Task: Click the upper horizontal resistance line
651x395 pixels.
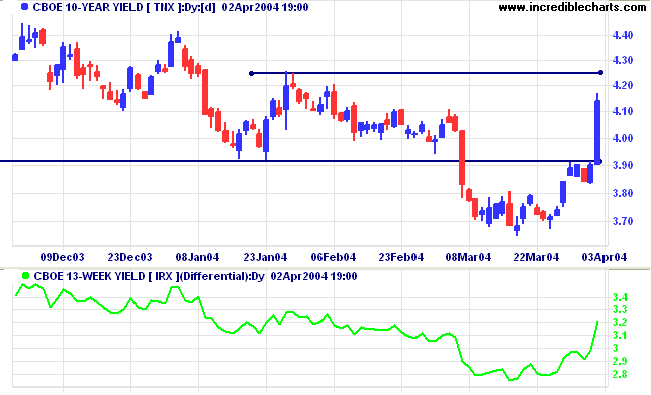Action: click(x=426, y=73)
